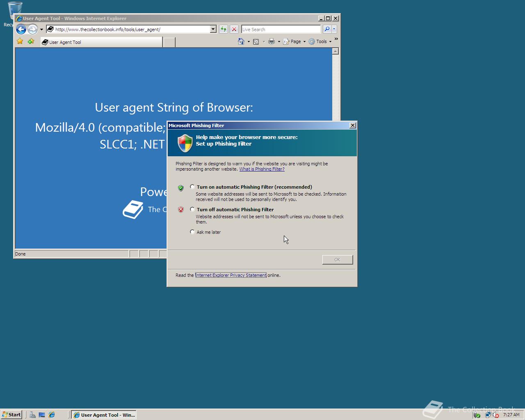Select Turn on automatic Phishing Filter option
Screen dimensions: 525x420
192,187
